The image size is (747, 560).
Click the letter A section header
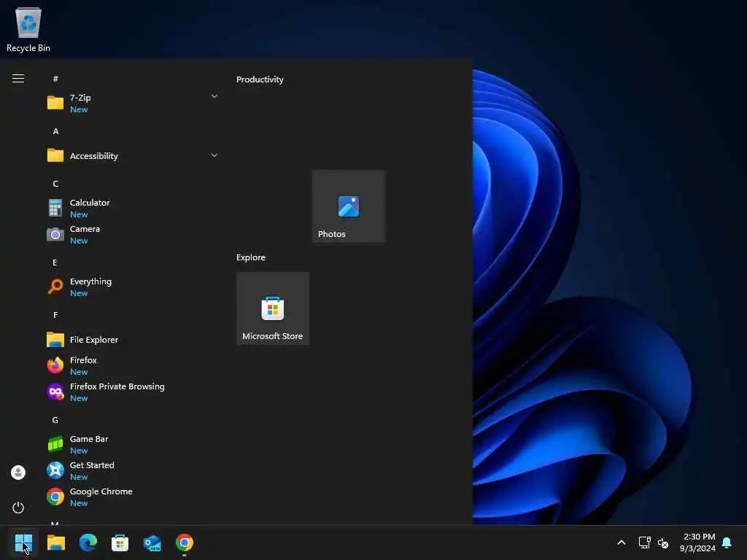click(x=55, y=131)
